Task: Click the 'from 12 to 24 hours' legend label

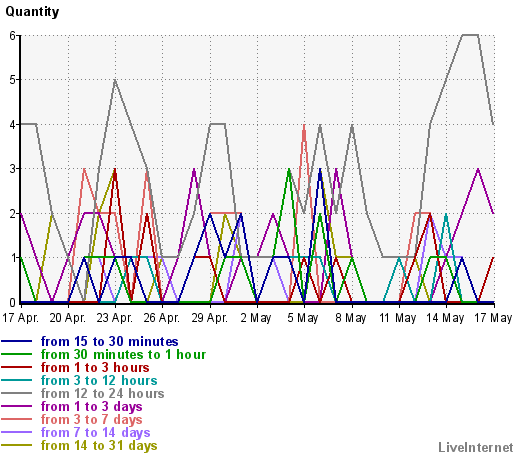Action: (x=102, y=393)
